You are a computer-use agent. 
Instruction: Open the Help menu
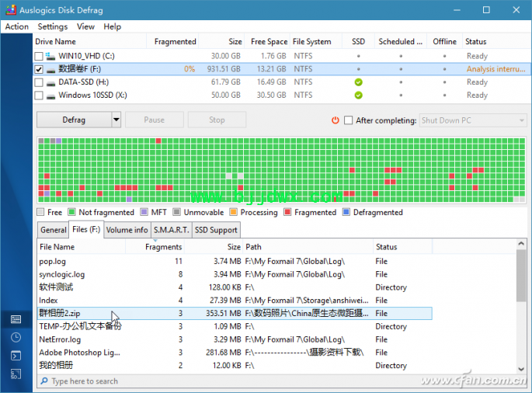[113, 26]
